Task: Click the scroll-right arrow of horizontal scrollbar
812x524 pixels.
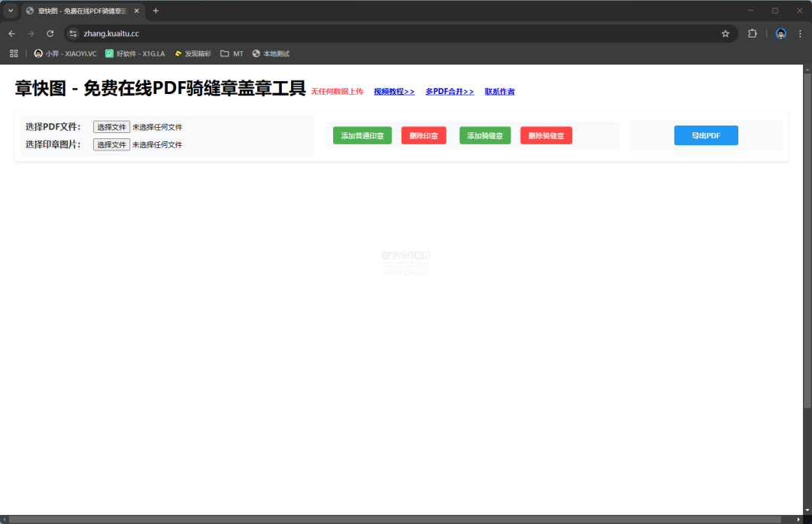Action: pos(798,519)
